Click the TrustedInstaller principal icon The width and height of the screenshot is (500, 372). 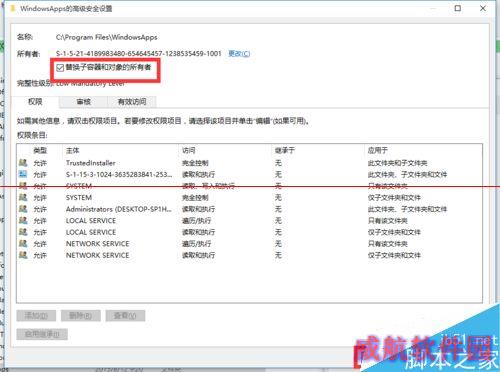coord(23,163)
